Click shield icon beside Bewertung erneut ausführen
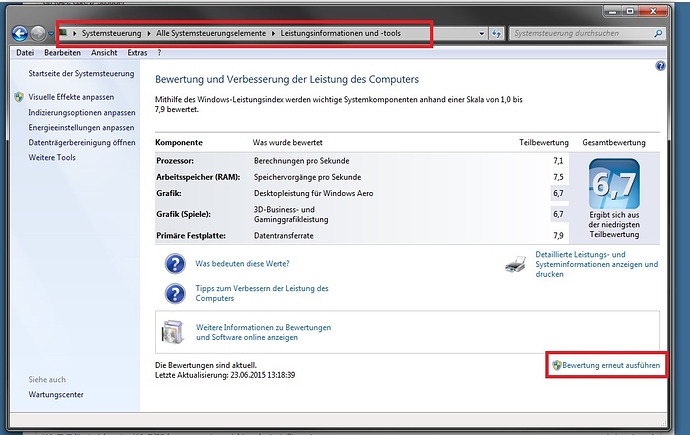Image resolution: width=690 pixels, height=435 pixels. point(557,365)
